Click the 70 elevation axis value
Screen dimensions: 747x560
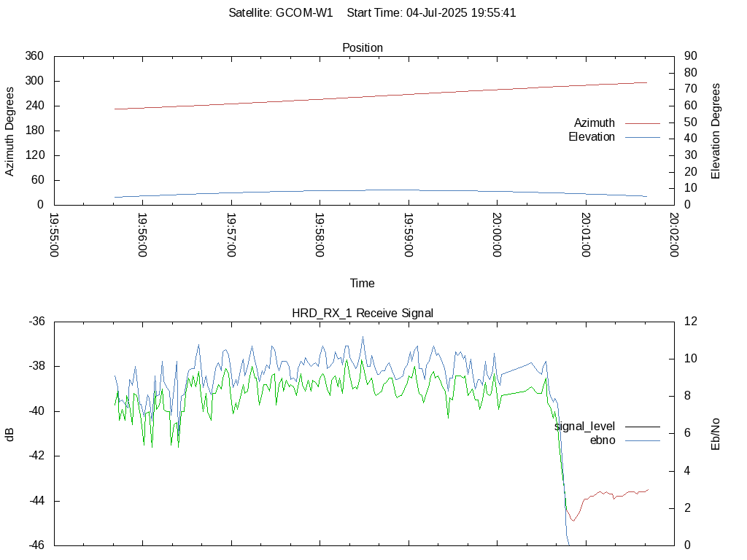691,89
